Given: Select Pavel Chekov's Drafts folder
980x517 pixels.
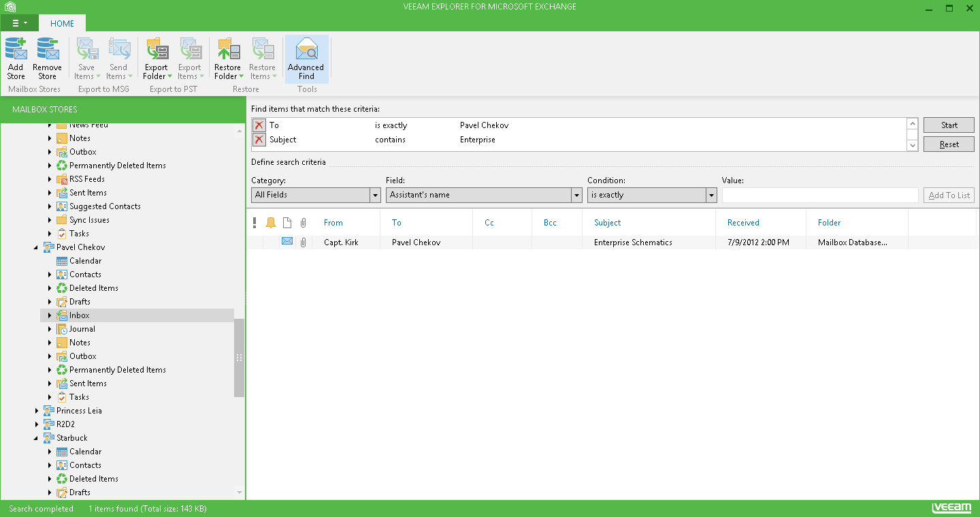Looking at the screenshot, I should click(x=80, y=302).
